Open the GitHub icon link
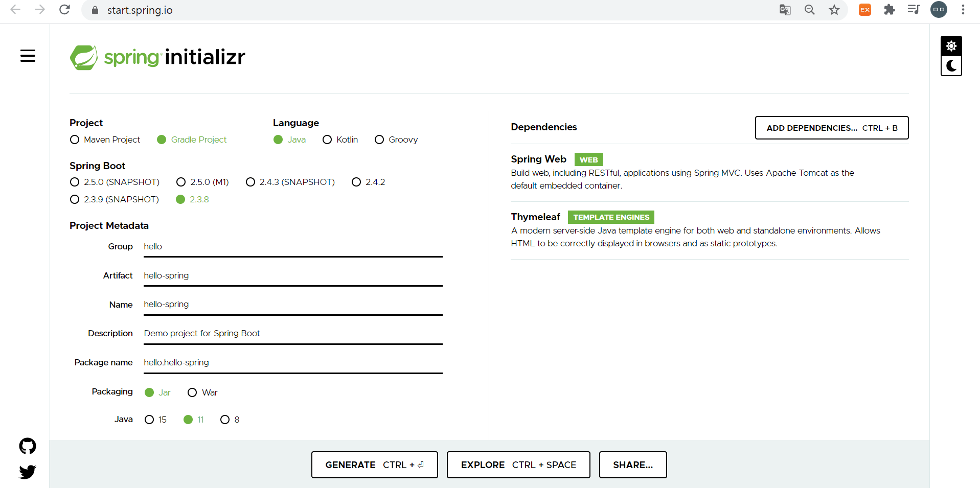The image size is (980, 488). 28,446
